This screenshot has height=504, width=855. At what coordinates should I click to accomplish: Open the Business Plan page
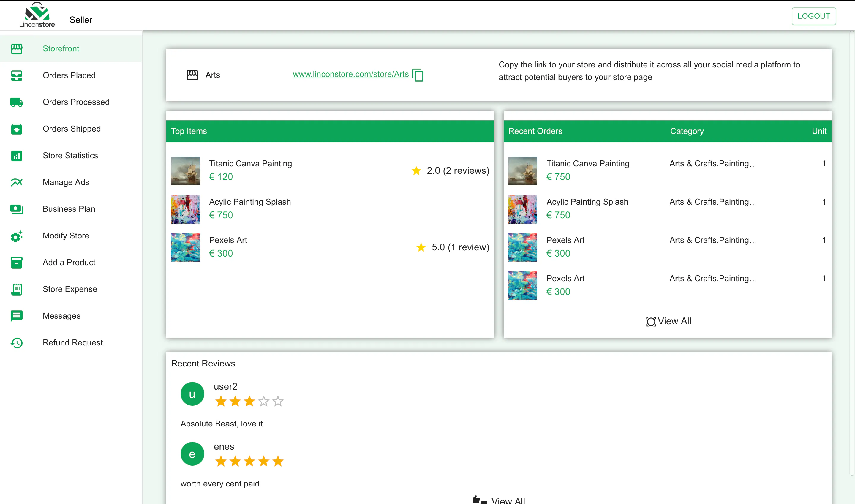[71, 209]
